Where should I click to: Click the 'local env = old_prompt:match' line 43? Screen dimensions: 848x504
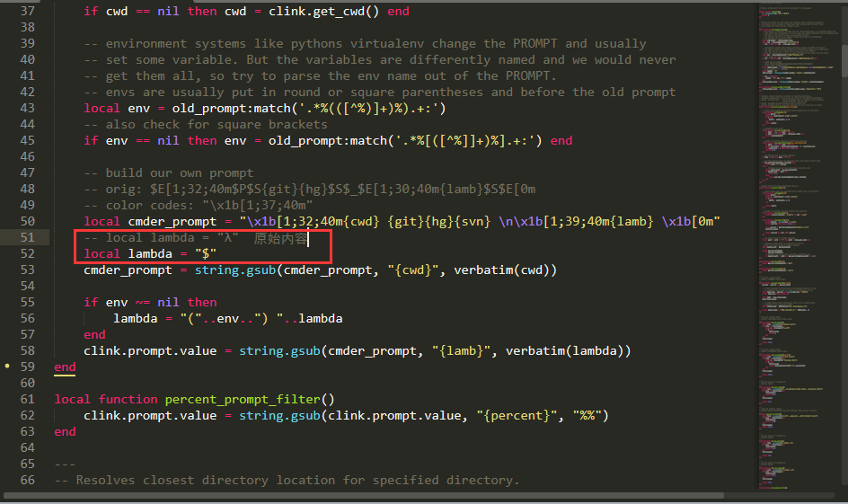265,109
